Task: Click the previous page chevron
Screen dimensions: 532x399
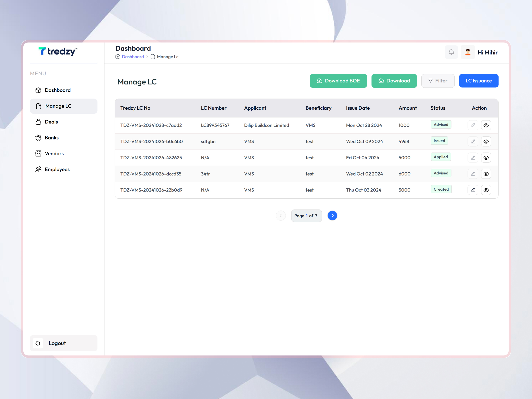Action: 281,215
